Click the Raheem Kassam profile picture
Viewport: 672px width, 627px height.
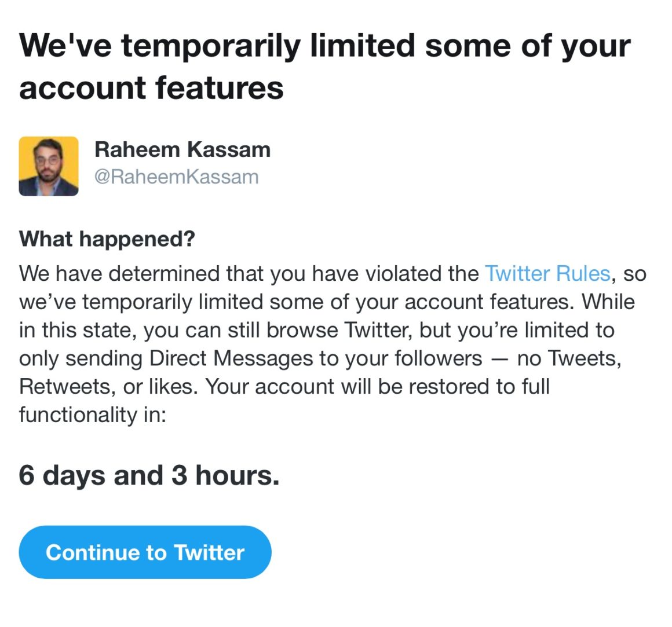click(49, 166)
